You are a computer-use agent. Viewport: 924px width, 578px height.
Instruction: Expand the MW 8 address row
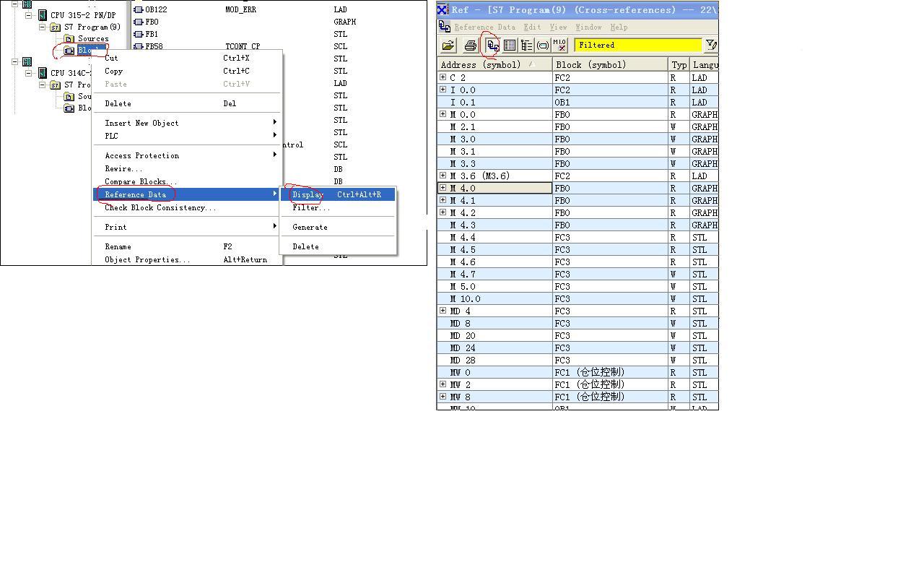point(443,397)
